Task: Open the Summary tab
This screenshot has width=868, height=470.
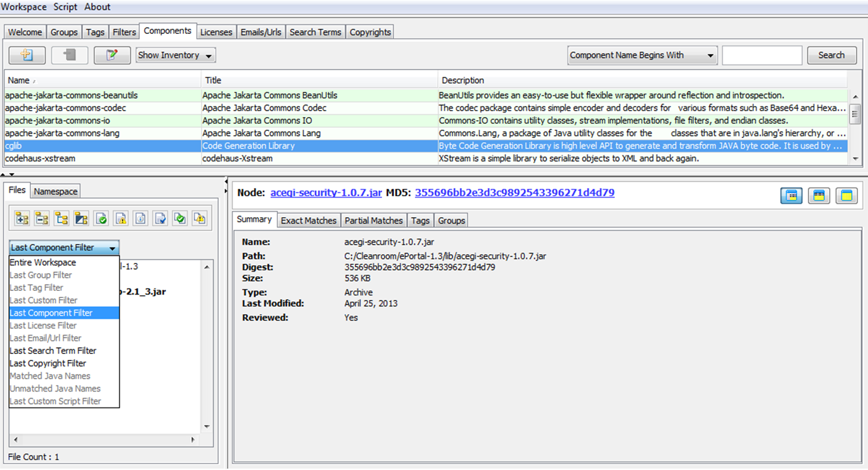Action: point(254,220)
